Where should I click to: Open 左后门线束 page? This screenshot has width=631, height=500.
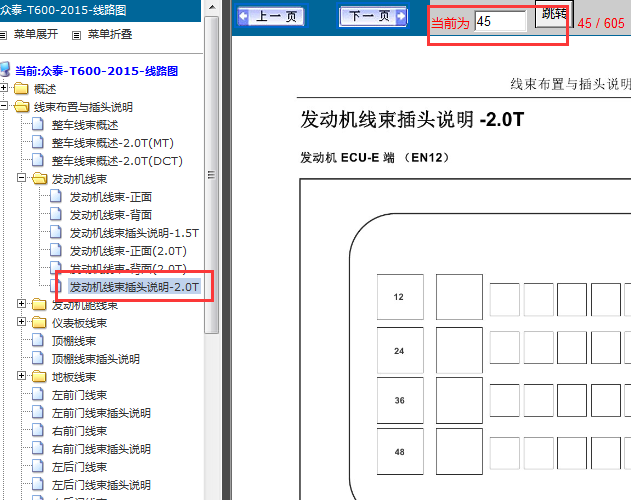[79, 467]
